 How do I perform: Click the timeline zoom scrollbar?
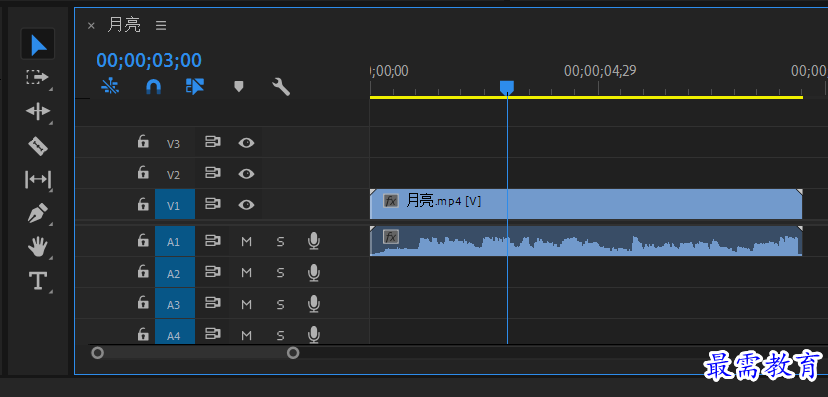coord(195,353)
